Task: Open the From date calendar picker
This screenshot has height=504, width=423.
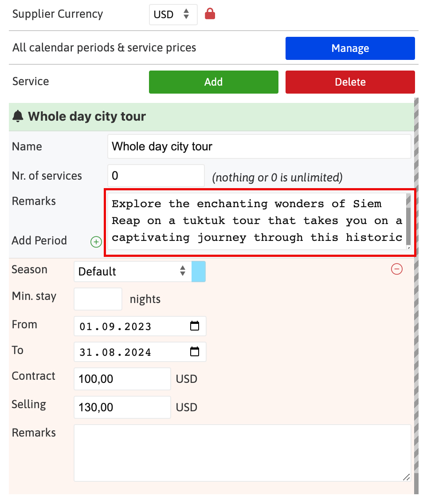Action: point(195,326)
